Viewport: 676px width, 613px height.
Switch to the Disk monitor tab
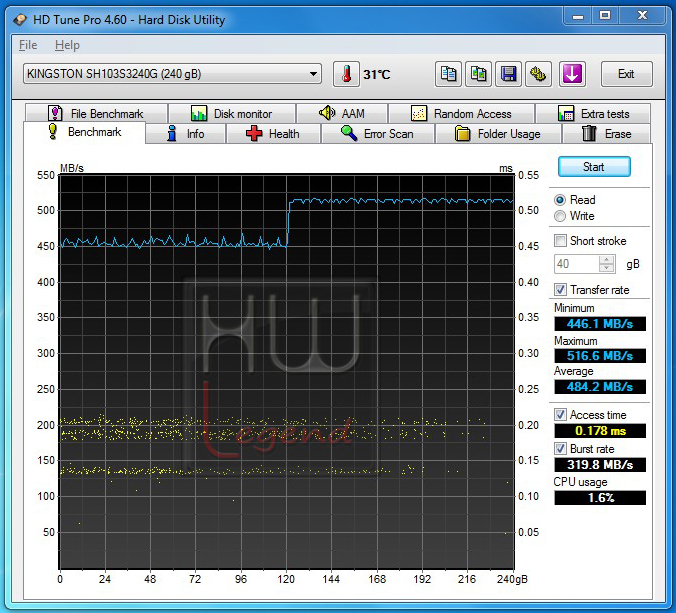click(232, 114)
